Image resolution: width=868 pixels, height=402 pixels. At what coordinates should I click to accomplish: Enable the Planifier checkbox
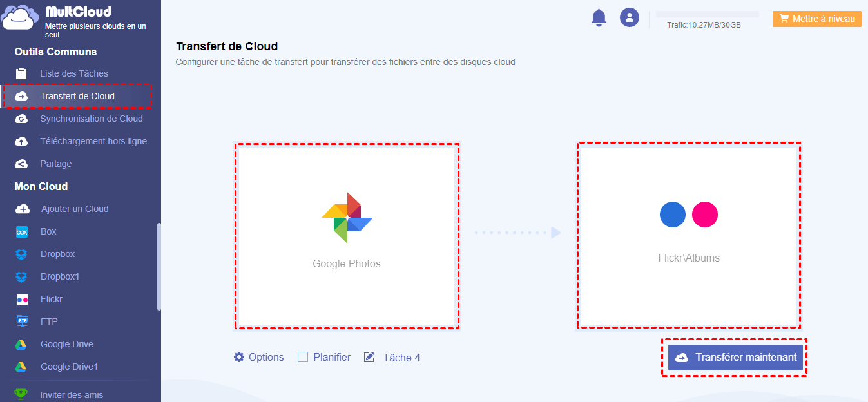tap(303, 357)
